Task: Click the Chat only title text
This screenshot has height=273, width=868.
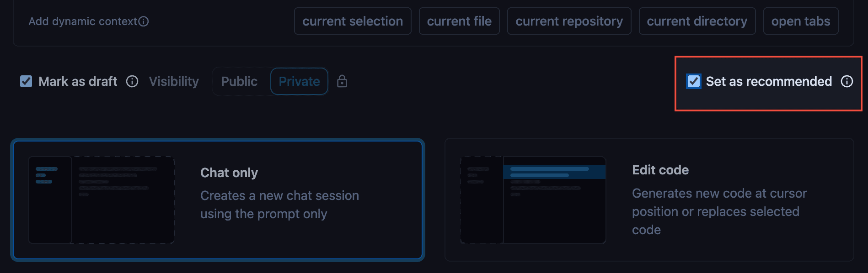Action: (x=229, y=173)
